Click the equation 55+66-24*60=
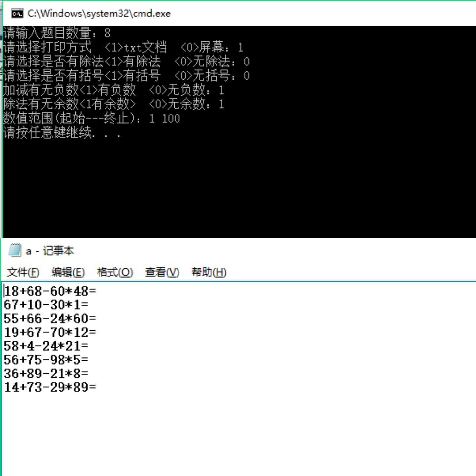Image resolution: width=476 pixels, height=476 pixels. pyautogui.click(x=50, y=319)
